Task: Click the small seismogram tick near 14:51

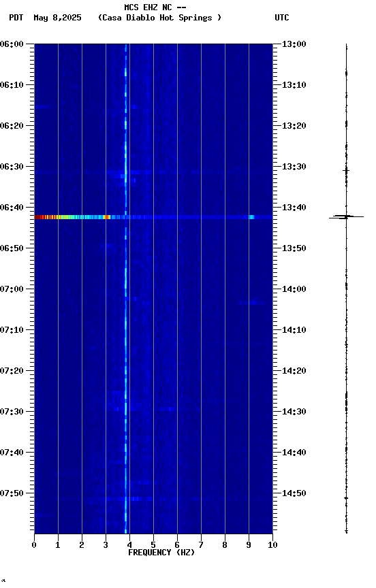Action: click(346, 498)
